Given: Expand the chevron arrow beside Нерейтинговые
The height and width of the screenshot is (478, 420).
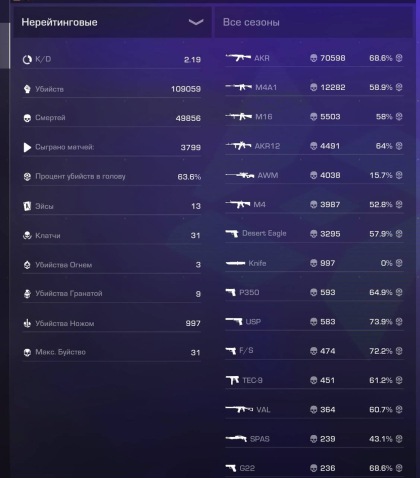Looking at the screenshot, I should click(x=196, y=22).
